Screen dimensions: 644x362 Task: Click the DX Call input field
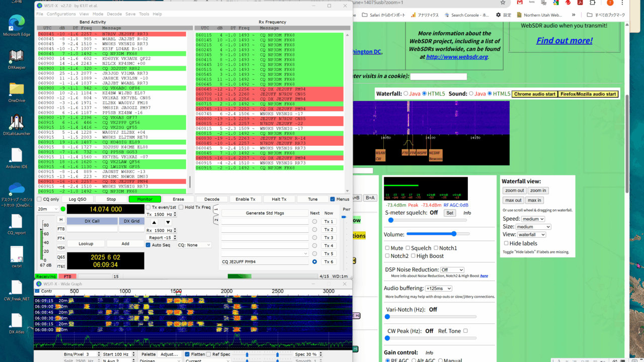92,229
